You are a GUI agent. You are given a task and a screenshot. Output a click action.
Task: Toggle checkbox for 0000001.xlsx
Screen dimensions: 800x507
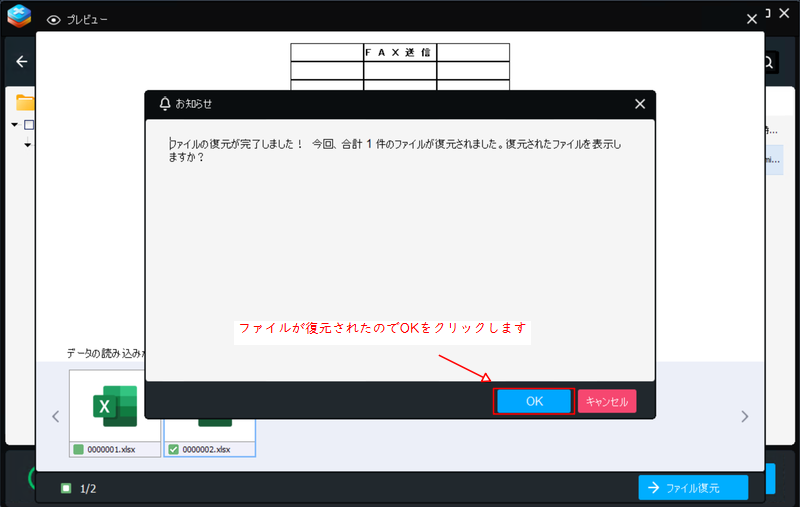click(78, 449)
